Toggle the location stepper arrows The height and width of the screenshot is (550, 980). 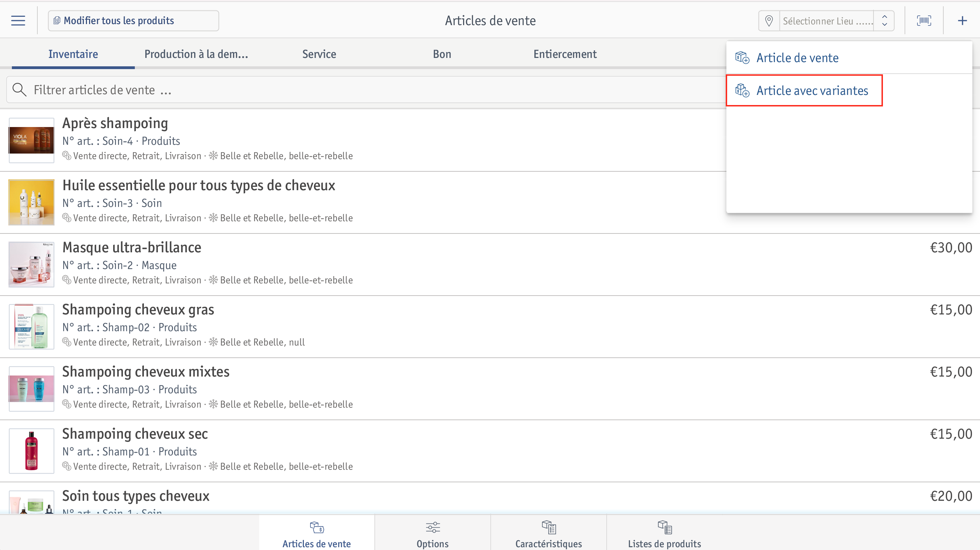click(885, 21)
